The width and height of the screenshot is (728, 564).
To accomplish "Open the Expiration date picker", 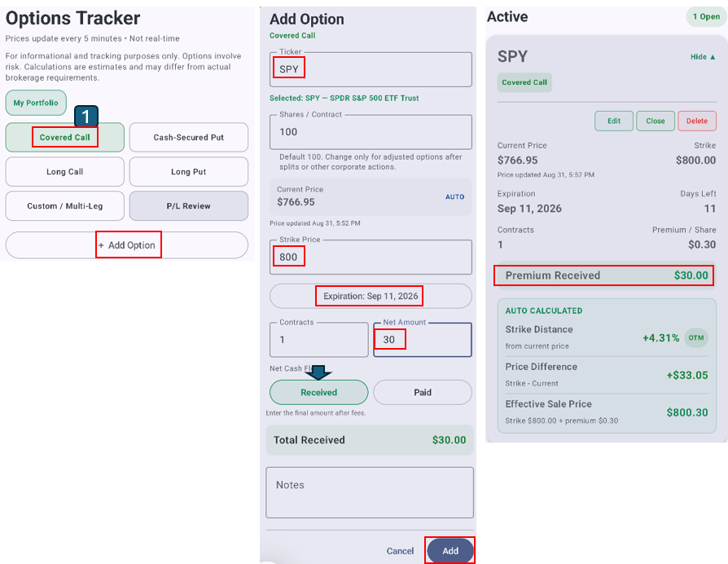I will point(371,296).
